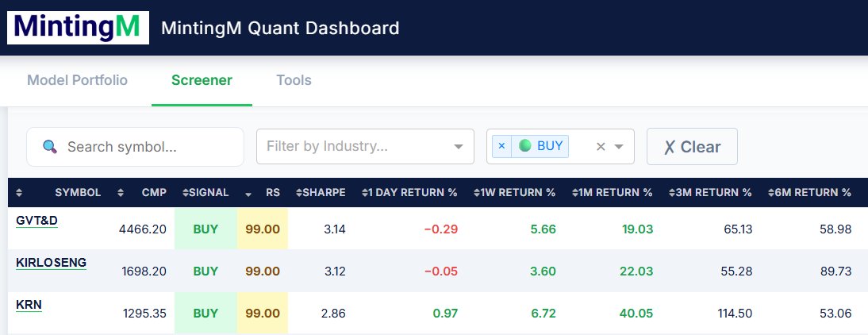
Task: Open the GVT&D symbol link
Action: coord(36,221)
